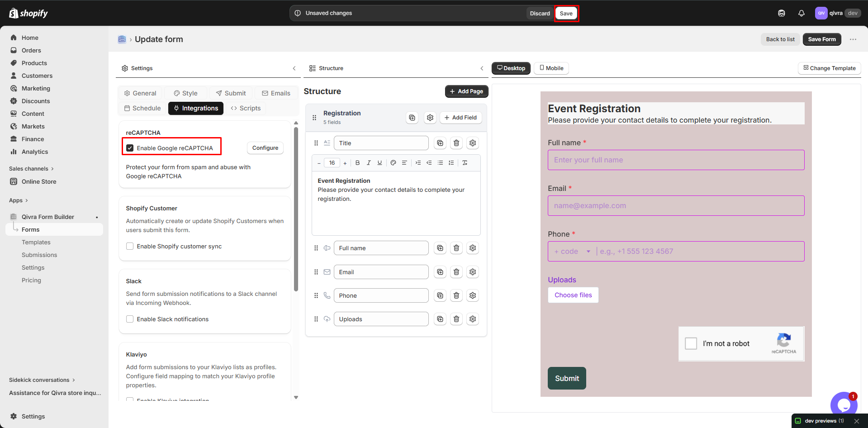Viewport: 868px width, 428px height.
Task: Click the Email input in the preview
Action: click(x=676, y=206)
